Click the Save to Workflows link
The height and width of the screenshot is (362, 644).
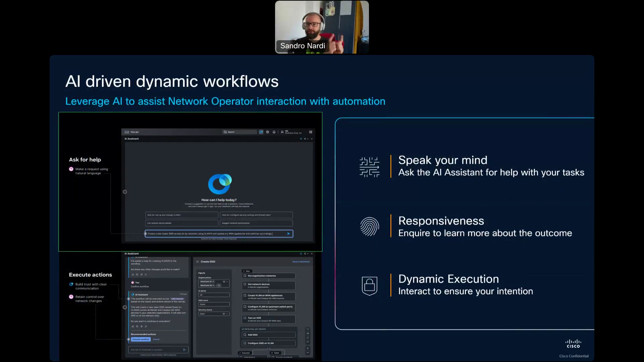[x=301, y=262]
